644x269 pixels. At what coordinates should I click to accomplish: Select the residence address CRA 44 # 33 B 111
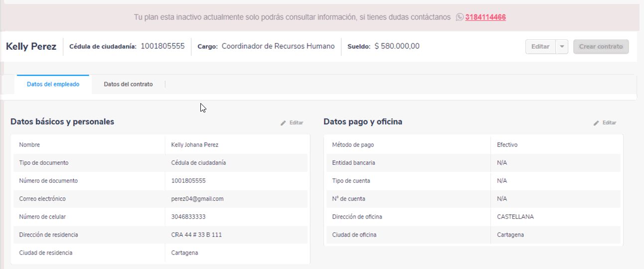(196, 235)
